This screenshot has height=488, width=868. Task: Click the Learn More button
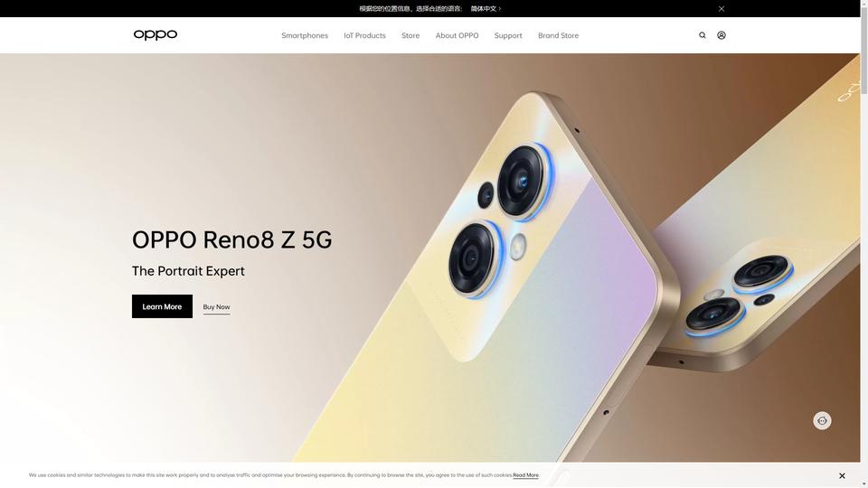[x=162, y=306]
